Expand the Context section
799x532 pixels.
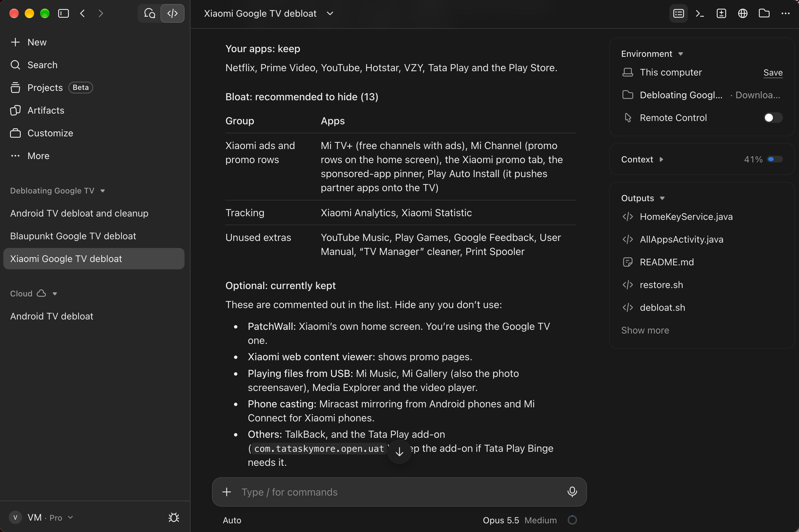click(x=661, y=159)
